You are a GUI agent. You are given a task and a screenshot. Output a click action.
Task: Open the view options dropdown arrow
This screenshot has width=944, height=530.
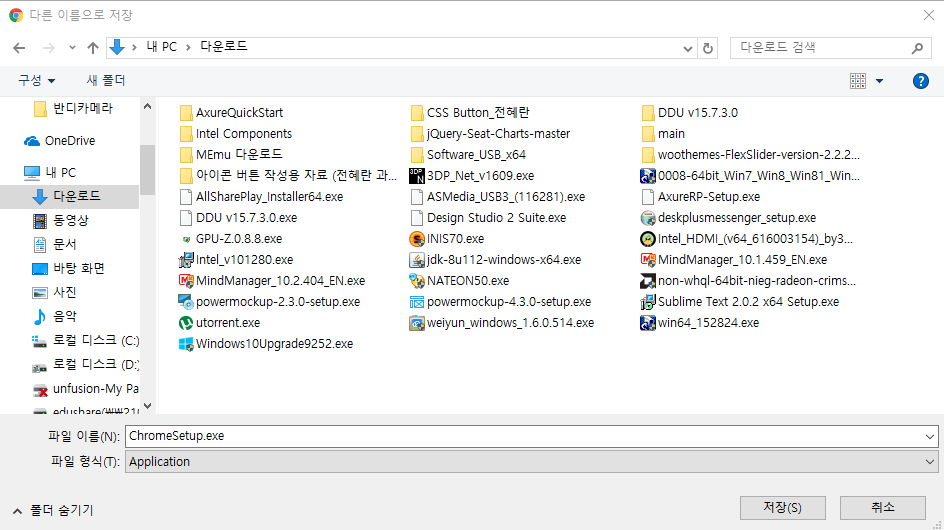point(879,81)
